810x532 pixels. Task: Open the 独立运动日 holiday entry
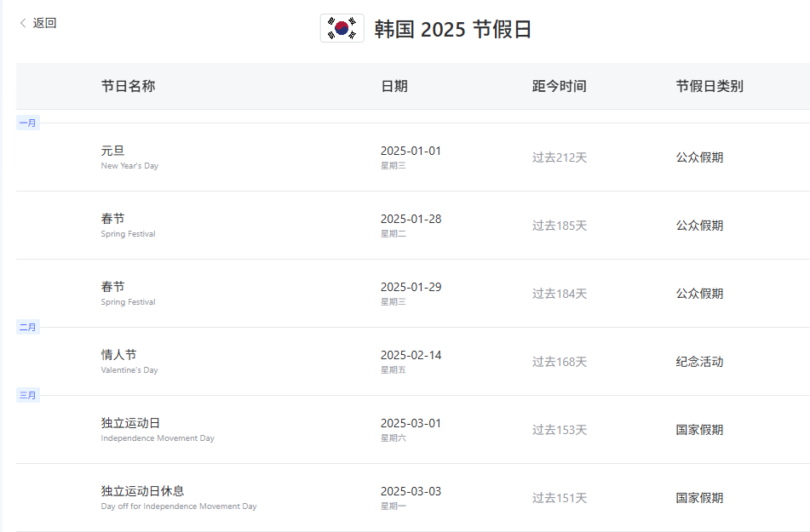pyautogui.click(x=130, y=424)
